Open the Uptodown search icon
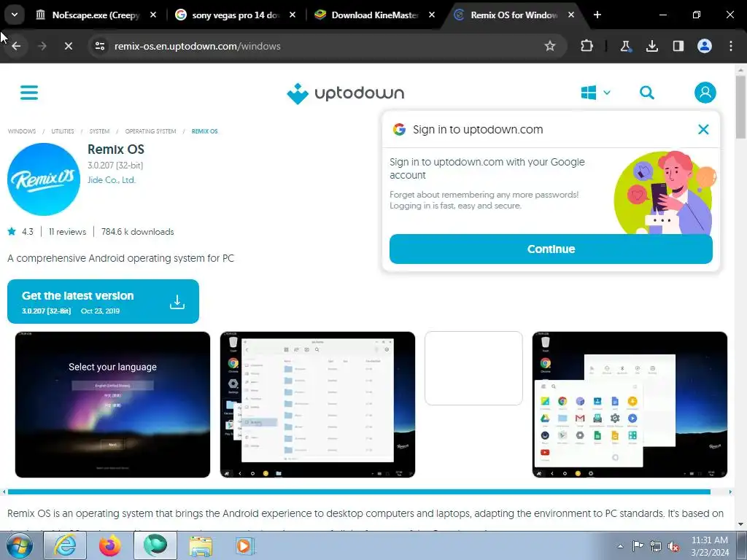 (x=646, y=93)
